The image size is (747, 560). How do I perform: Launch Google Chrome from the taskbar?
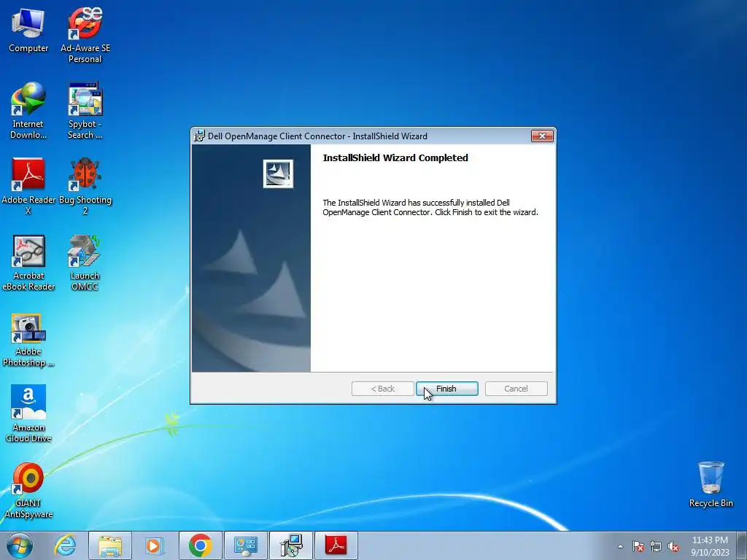point(200,545)
